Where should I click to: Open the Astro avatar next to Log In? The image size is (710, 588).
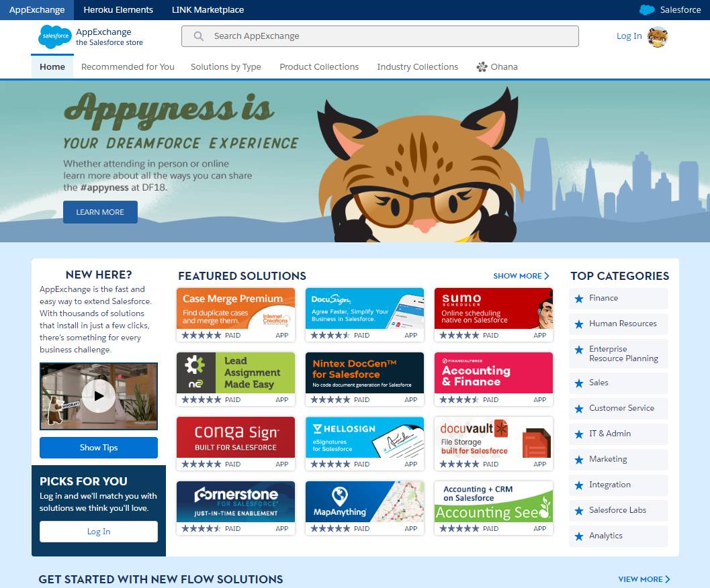[x=658, y=37]
